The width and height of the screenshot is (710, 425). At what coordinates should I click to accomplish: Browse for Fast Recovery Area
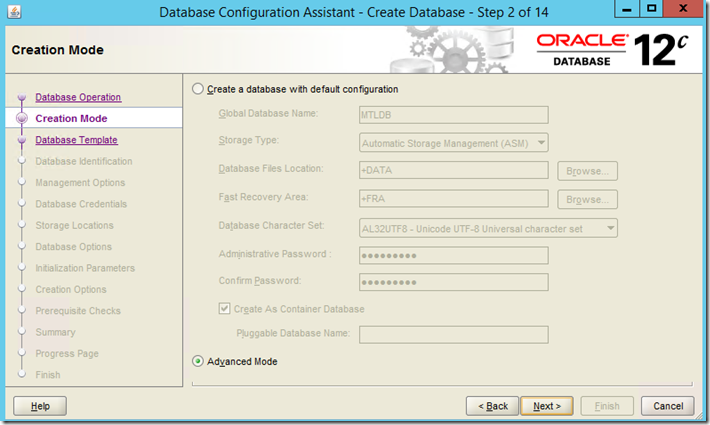pyautogui.click(x=587, y=200)
